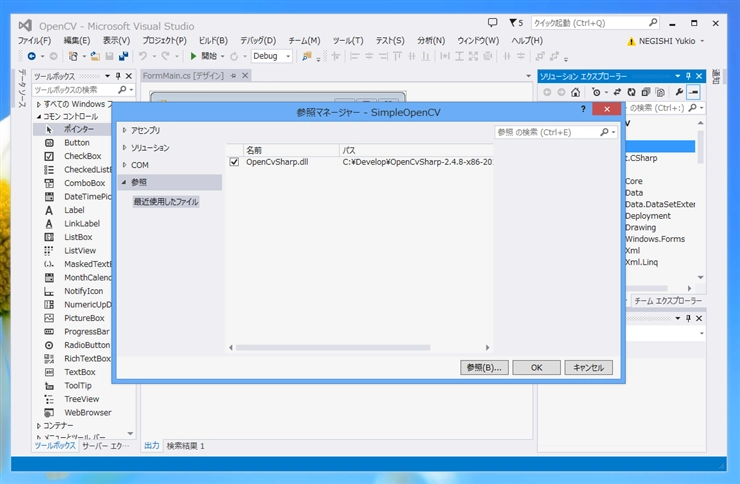
Task: Click the Save All toolbar icon
Action: 123,56
